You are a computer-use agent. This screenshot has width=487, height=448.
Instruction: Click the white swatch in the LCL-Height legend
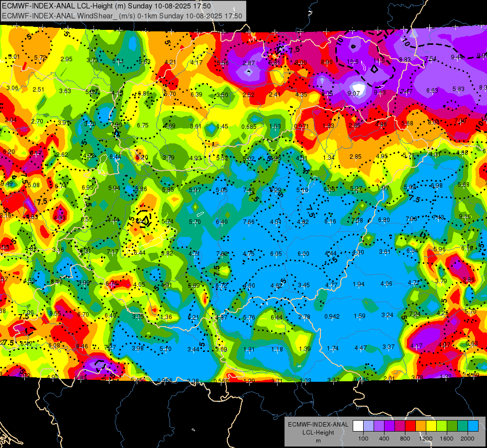[x=358, y=426]
